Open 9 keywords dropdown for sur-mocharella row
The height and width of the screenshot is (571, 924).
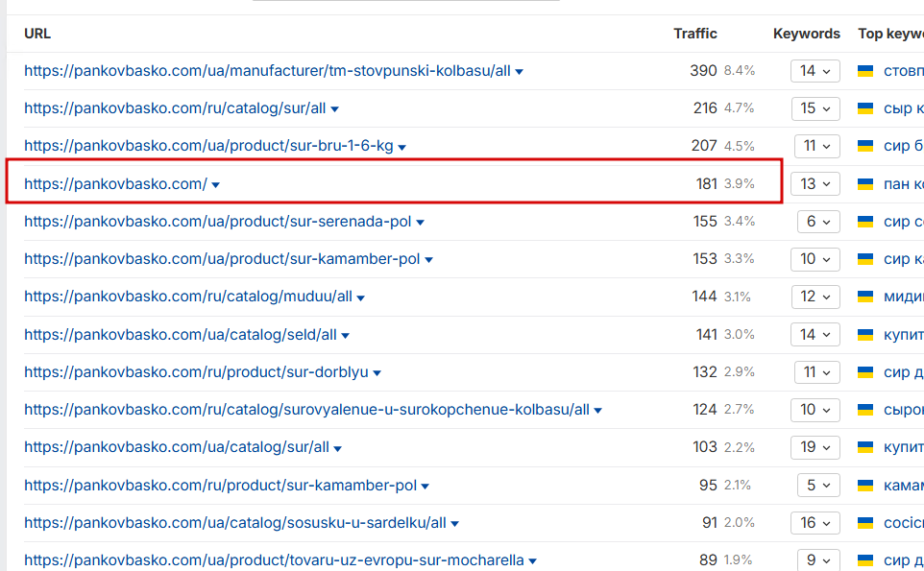tap(818, 559)
